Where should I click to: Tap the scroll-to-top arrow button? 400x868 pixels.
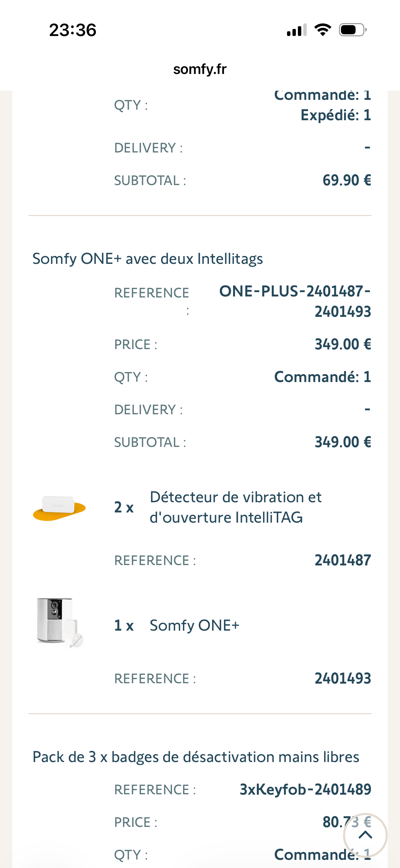coord(365,835)
